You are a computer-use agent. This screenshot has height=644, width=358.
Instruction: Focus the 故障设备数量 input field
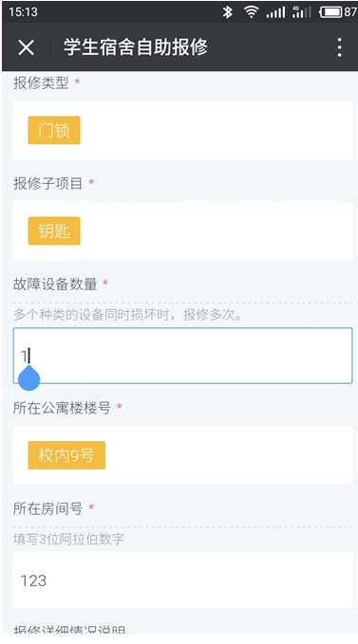tap(182, 356)
